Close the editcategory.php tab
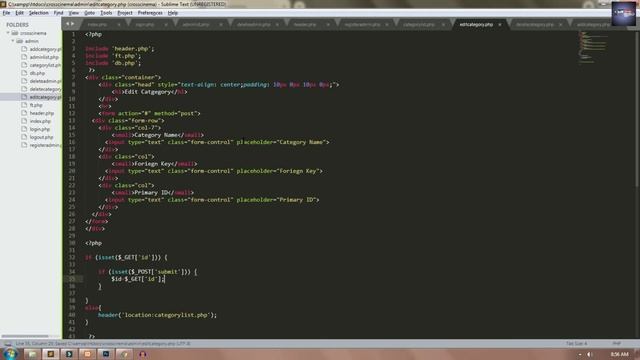 click(500, 24)
